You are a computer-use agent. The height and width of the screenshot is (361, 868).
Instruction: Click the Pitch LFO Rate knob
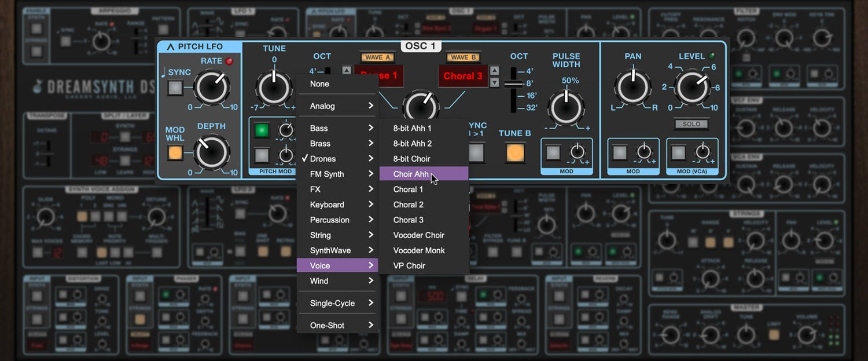click(x=212, y=87)
